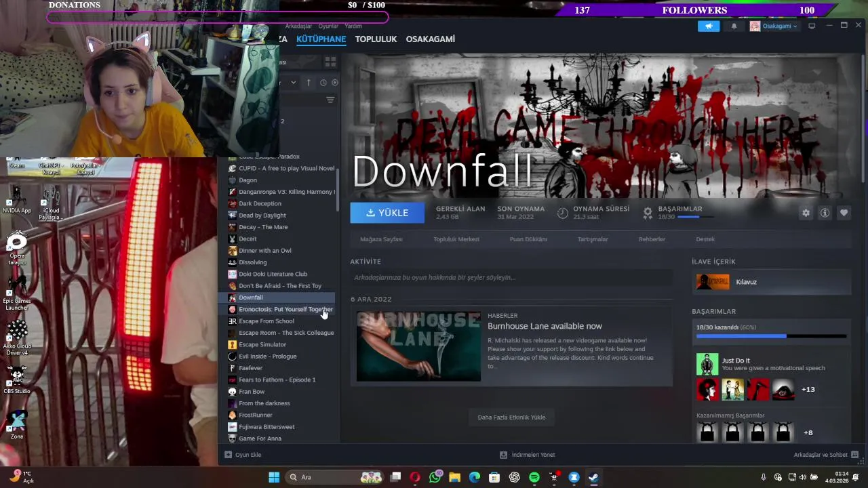Open the library sorting dropdown
Image resolution: width=868 pixels, height=488 pixels.
[x=293, y=83]
